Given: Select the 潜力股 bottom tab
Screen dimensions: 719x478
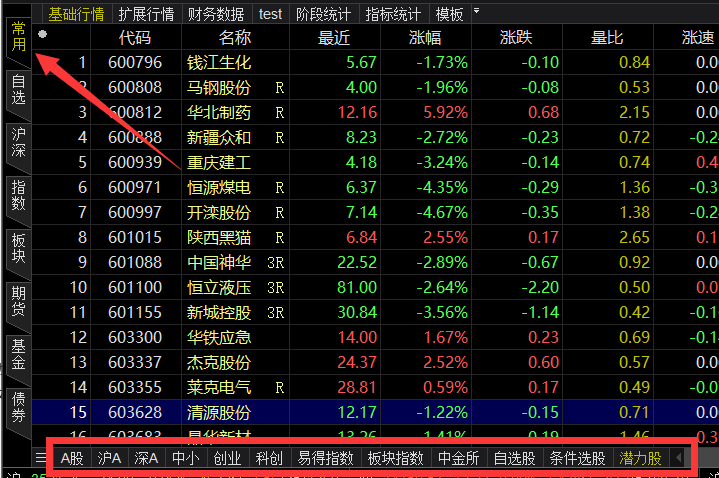Looking at the screenshot, I should 640,458.
